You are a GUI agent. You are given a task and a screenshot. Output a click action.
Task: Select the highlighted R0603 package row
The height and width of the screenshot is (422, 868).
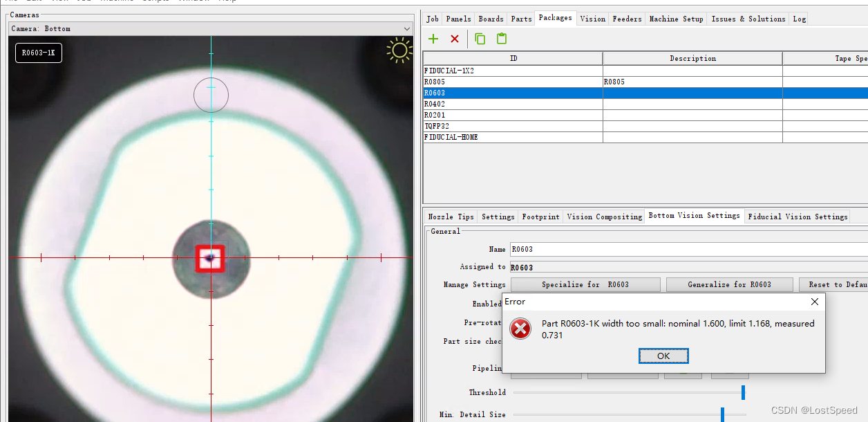click(x=645, y=93)
